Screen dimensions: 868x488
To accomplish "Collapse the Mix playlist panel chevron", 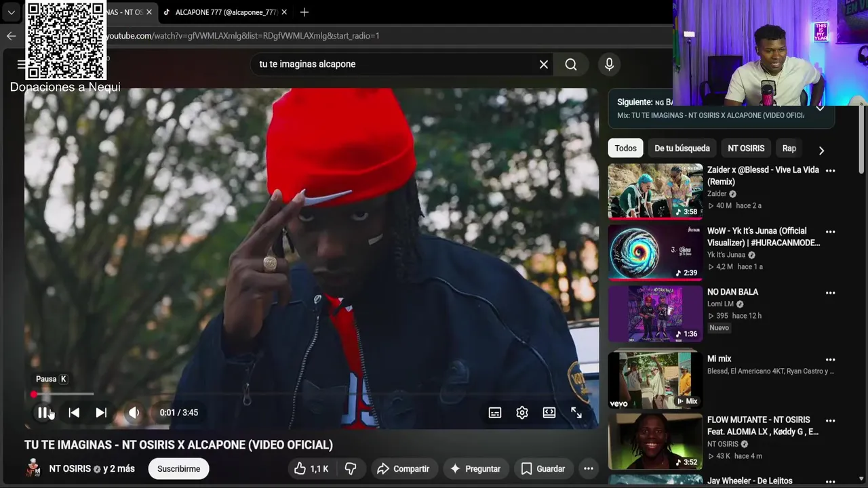I will coord(820,108).
